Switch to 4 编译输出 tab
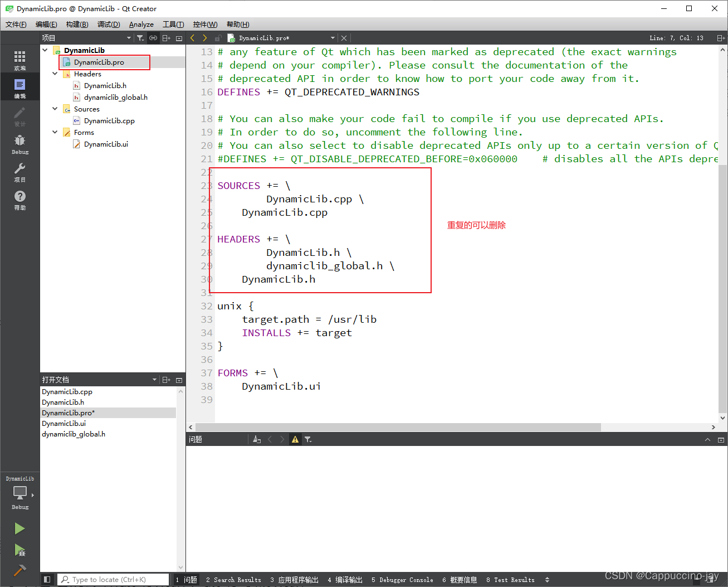This screenshot has height=587, width=728. (x=345, y=580)
